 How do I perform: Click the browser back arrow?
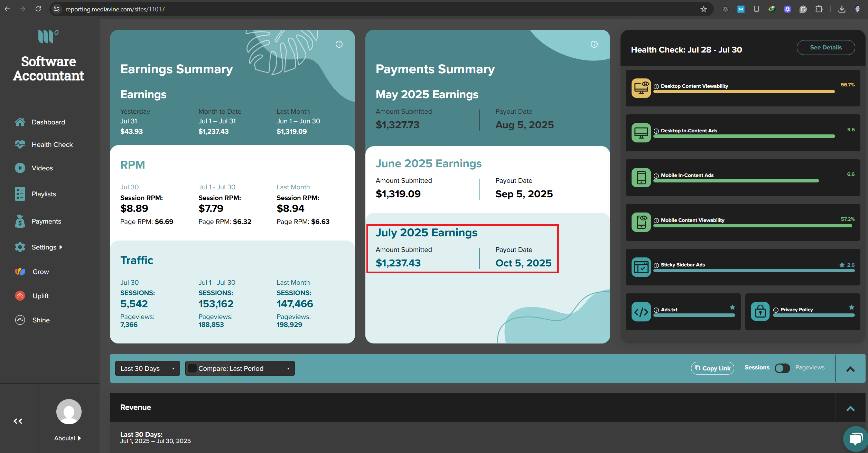coord(7,9)
